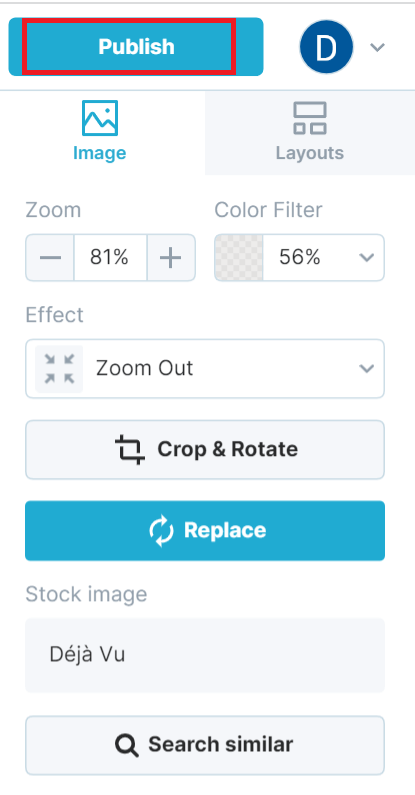Click the 81% zoom value field
This screenshot has height=795, width=415.
coord(110,258)
